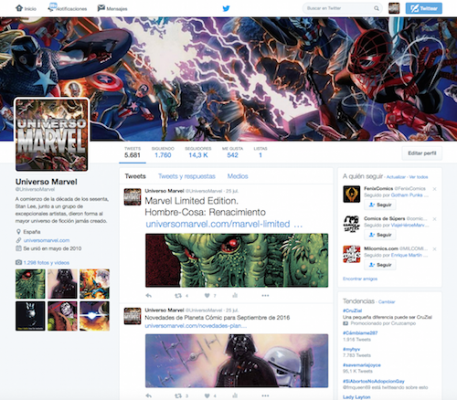Retweet the Novedades de Planeta Cómic tweet
The width and height of the screenshot is (457, 400).
click(179, 396)
